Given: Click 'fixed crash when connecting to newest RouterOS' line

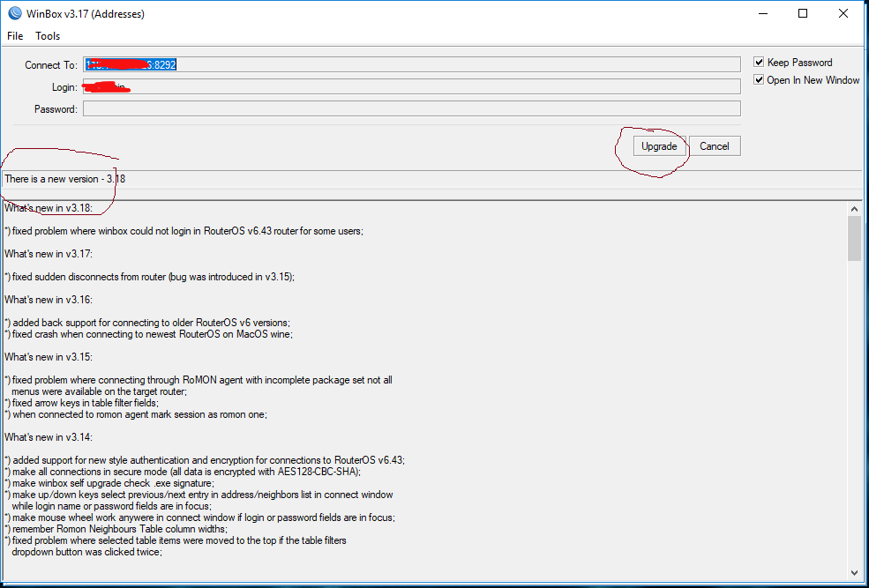Looking at the screenshot, I should pos(148,334).
